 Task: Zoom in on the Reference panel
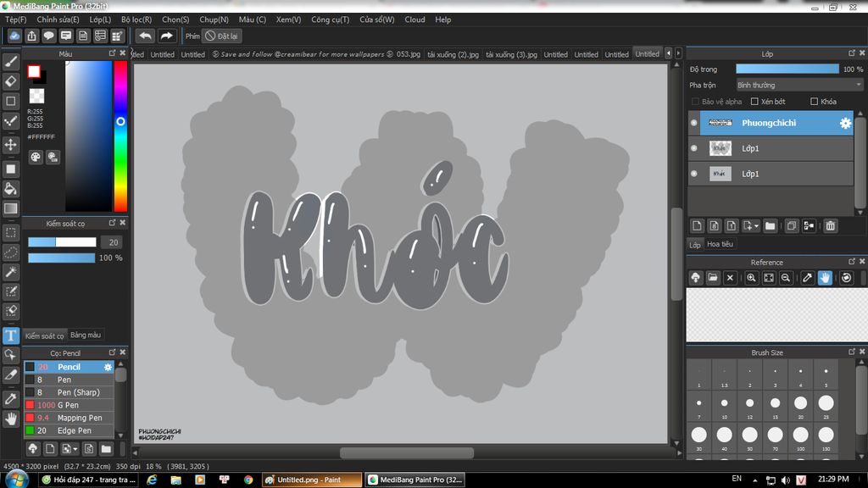(x=751, y=278)
